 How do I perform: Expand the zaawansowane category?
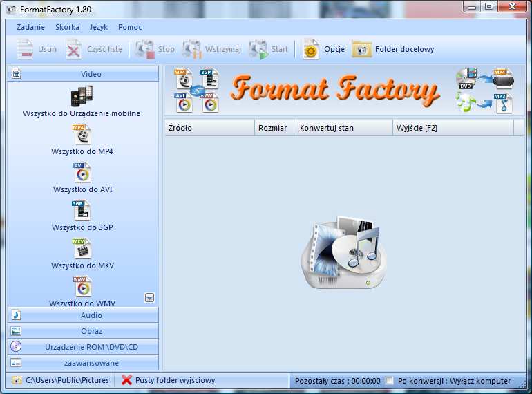point(83,363)
